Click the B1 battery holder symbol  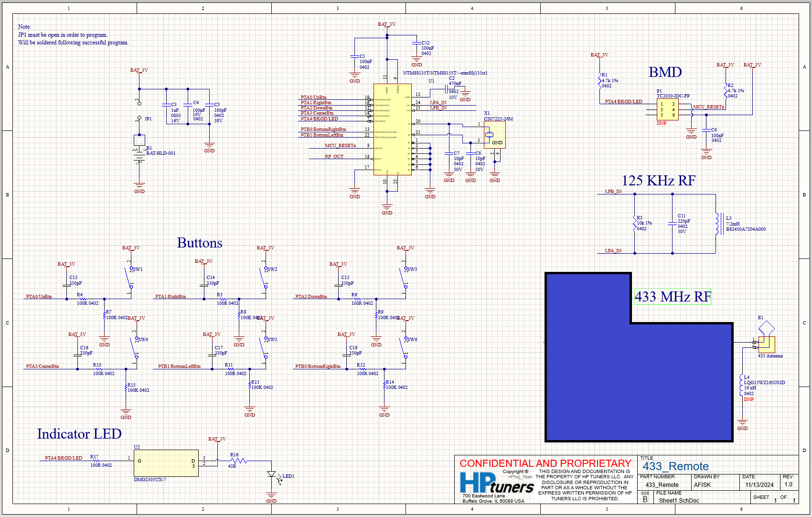[139, 148]
